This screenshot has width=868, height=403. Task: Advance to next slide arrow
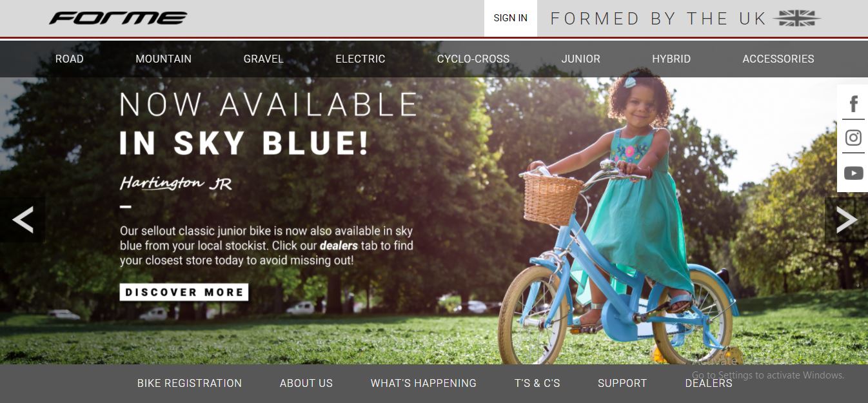tap(846, 220)
